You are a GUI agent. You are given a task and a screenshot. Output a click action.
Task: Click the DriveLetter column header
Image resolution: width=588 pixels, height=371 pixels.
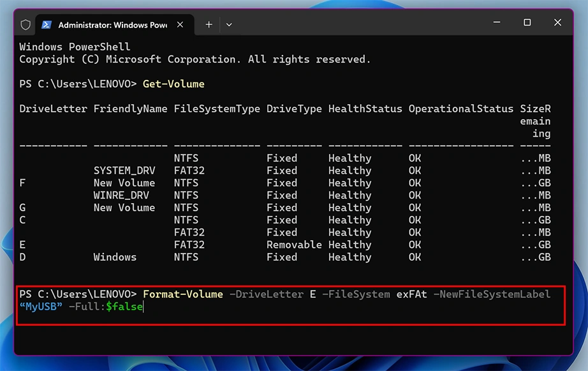pyautogui.click(x=53, y=109)
